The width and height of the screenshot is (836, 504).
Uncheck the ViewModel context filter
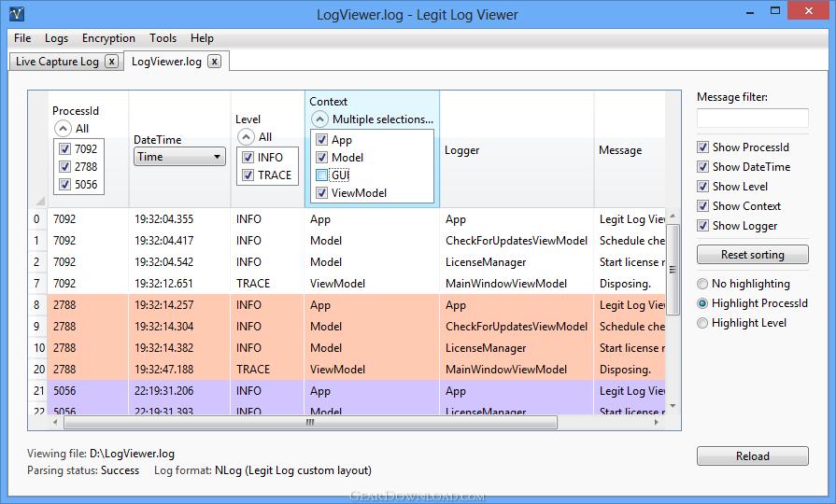tap(321, 193)
